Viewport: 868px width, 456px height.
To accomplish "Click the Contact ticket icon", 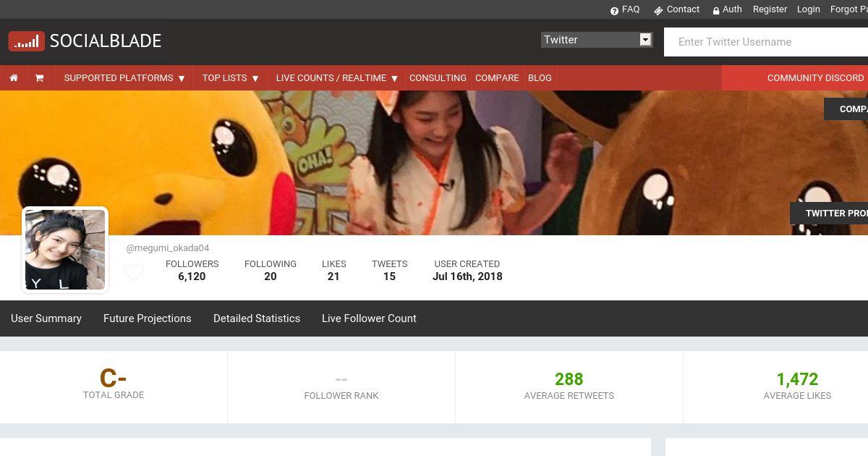I will click(658, 10).
